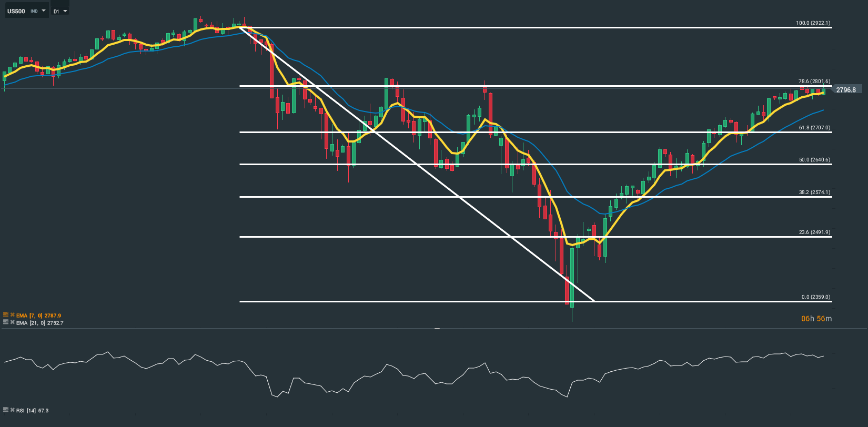This screenshot has width=868, height=427.
Task: Open EMA 7 indicator settings icon
Action: tap(6, 315)
